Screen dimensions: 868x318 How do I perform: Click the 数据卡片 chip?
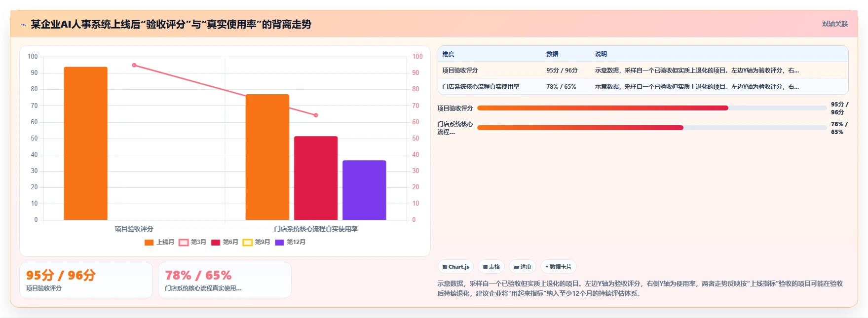pos(559,267)
